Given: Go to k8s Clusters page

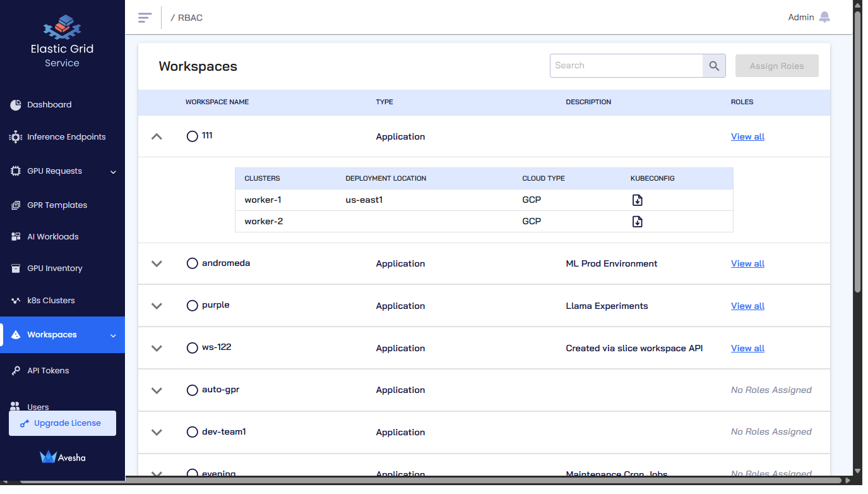Looking at the screenshot, I should (51, 301).
